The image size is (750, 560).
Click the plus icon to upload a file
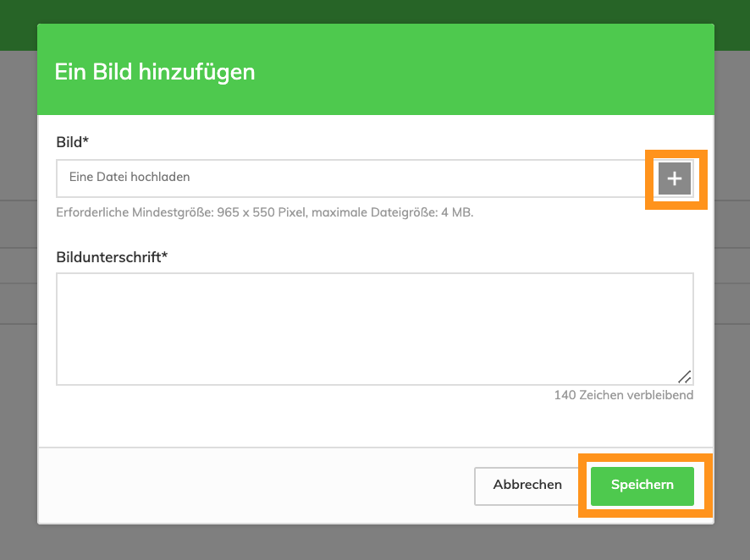675,178
